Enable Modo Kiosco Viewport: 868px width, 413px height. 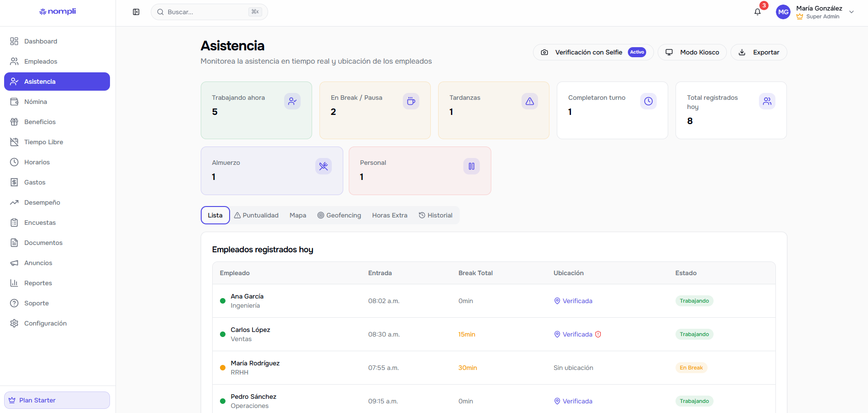pyautogui.click(x=692, y=52)
